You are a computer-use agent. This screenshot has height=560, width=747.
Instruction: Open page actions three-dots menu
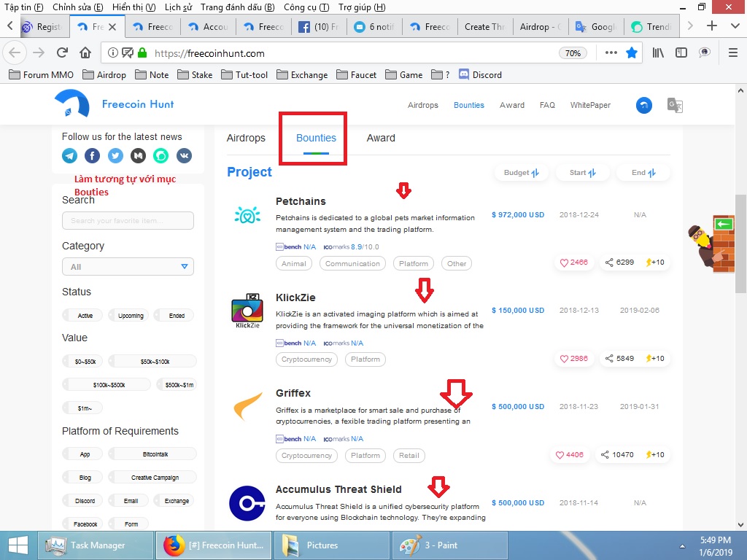[611, 52]
